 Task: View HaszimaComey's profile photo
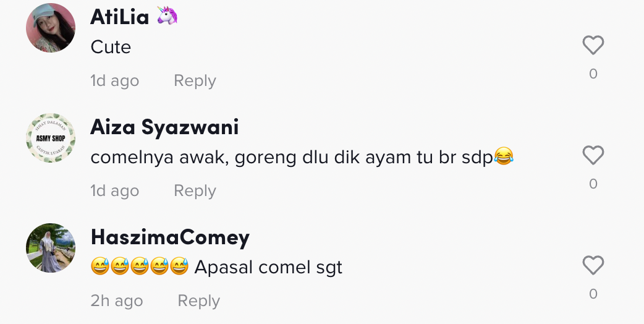click(51, 248)
